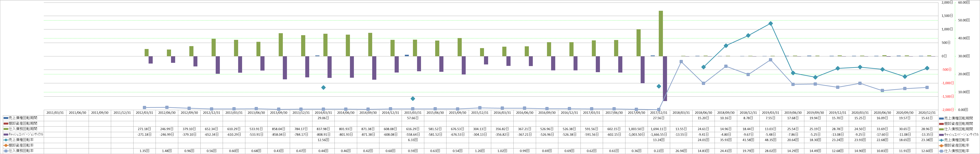This screenshot has height=154, width=980.
Task: Click the 1.35回 cell
Action: pos(145,151)
